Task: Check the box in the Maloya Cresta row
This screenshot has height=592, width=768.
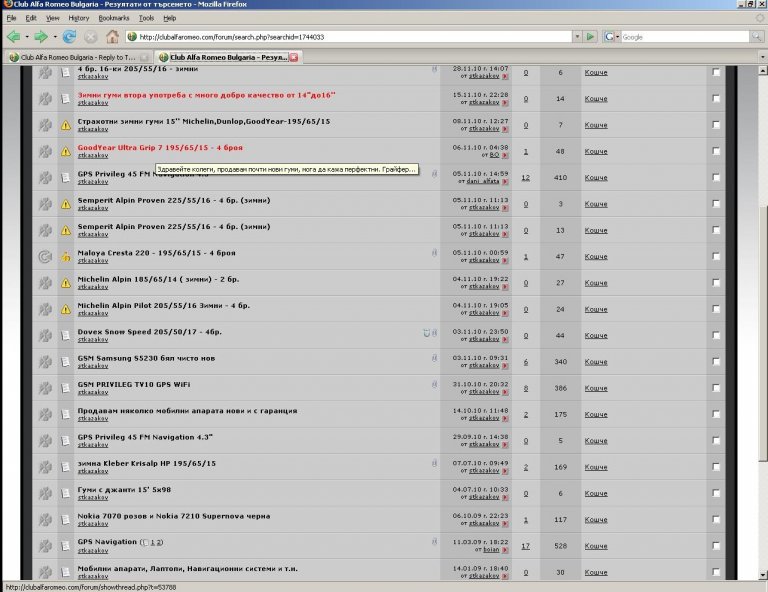Action: click(715, 257)
